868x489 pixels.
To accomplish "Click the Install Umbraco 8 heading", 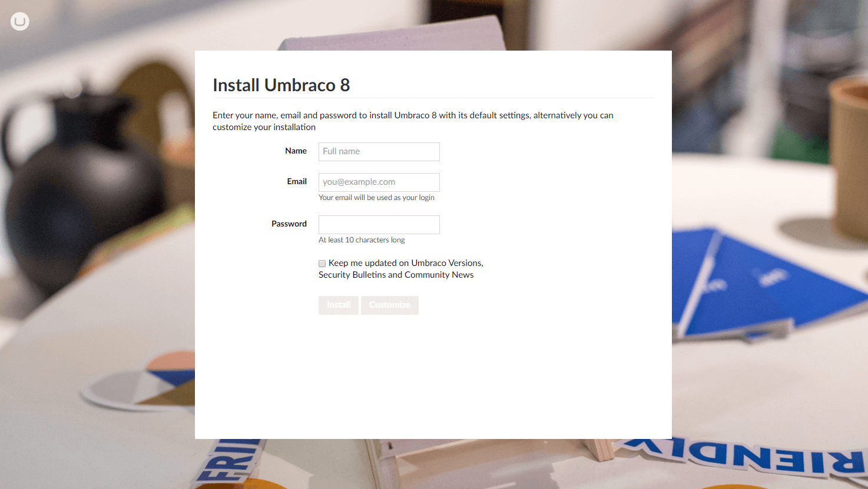I will (x=281, y=85).
